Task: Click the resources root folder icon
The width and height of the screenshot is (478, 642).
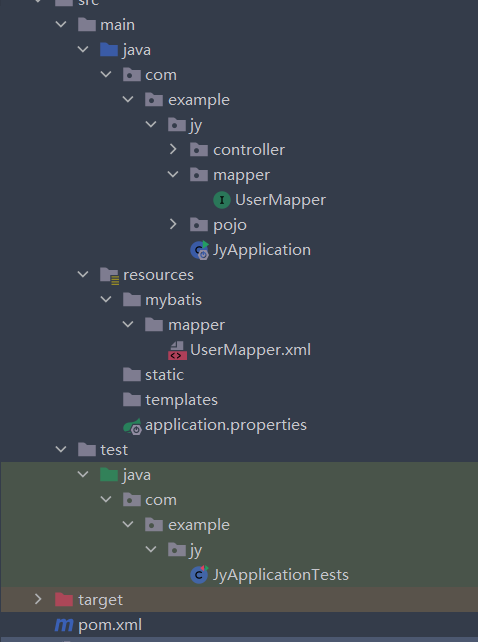Action: click(109, 275)
